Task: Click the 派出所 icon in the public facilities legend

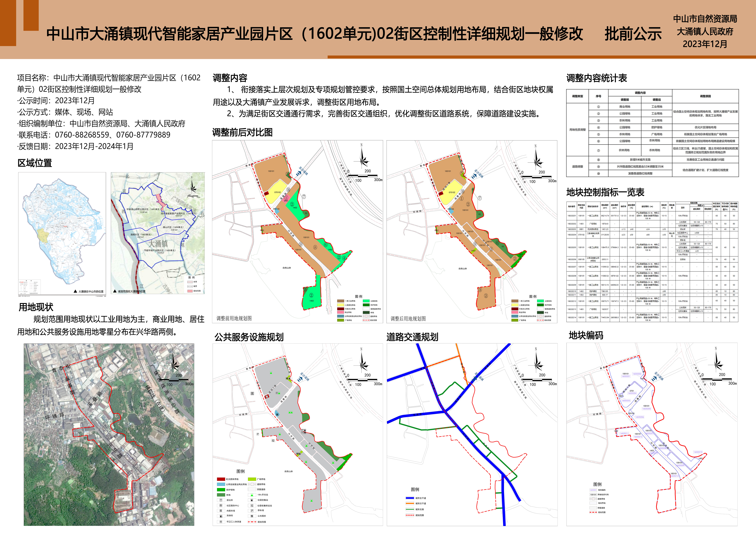Action: coord(221,500)
